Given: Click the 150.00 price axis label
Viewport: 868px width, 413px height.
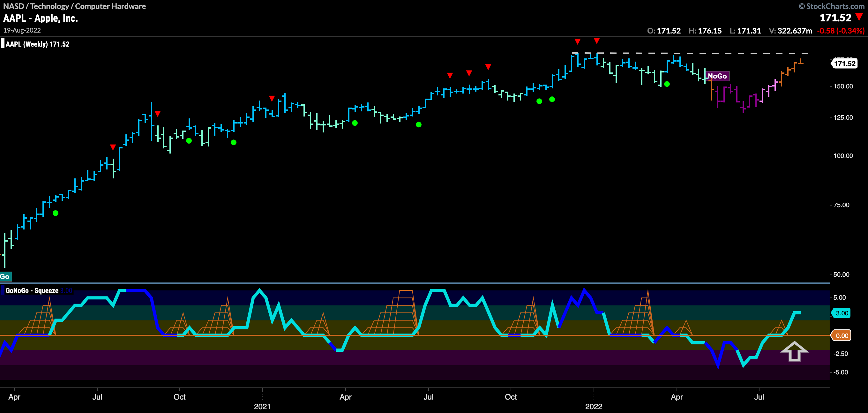Looking at the screenshot, I should point(843,86).
